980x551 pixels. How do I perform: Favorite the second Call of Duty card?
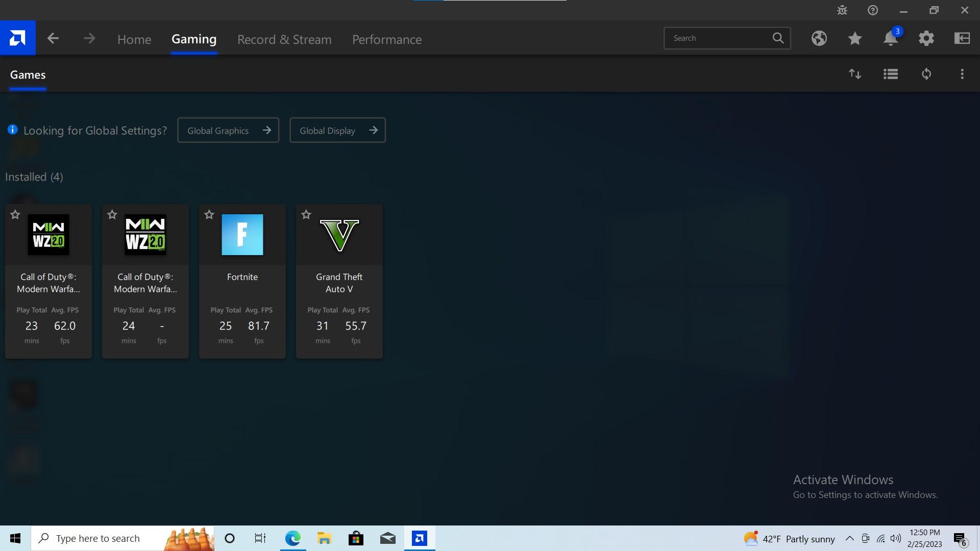coord(112,215)
